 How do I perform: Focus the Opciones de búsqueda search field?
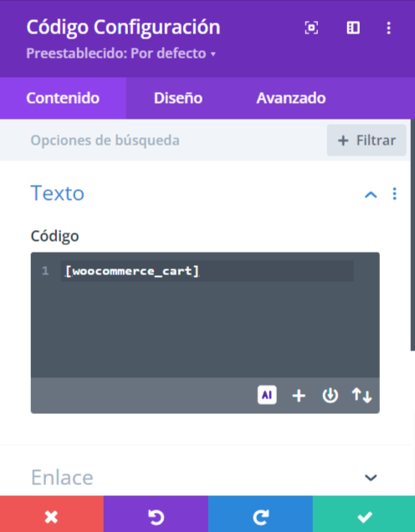click(x=163, y=141)
